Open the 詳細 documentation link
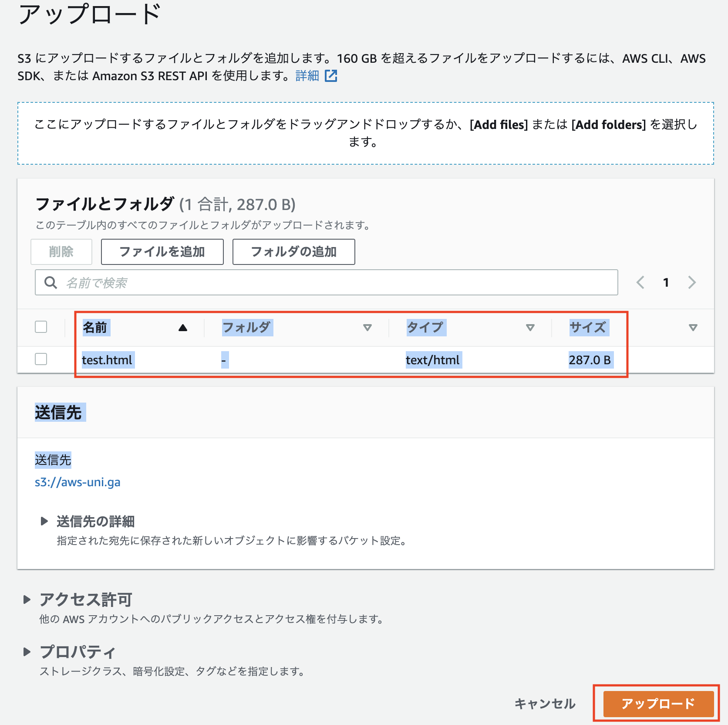 point(307,75)
